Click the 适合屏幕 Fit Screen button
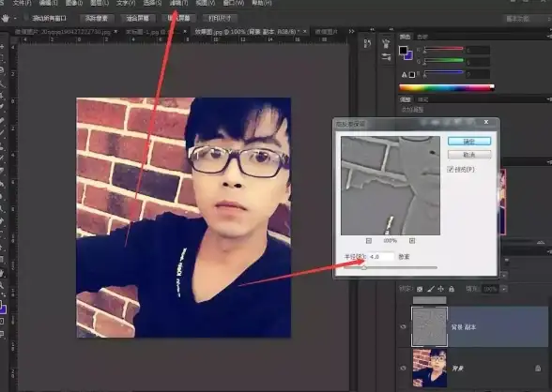Viewport: 552px width, 392px height. point(138,18)
